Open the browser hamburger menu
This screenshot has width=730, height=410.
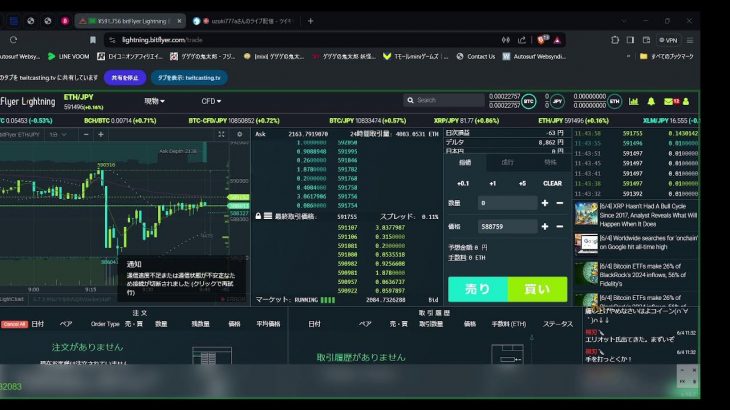click(690, 40)
